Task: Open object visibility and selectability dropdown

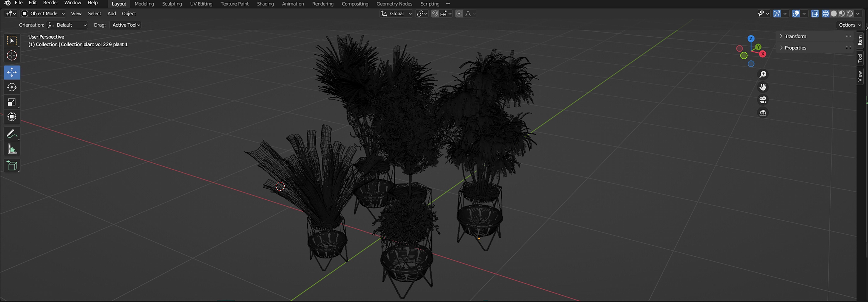Action: click(763, 14)
